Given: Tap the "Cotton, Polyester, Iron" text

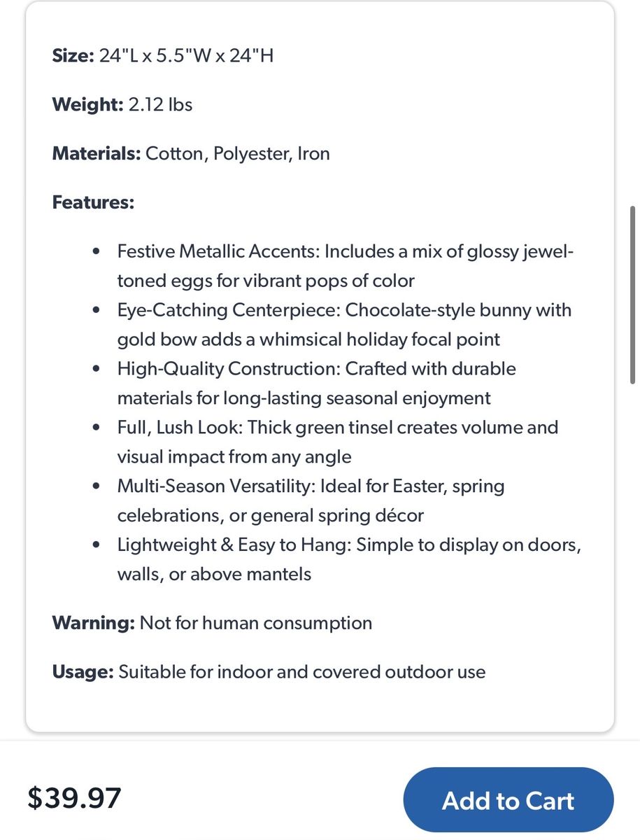Looking at the screenshot, I should point(238,153).
